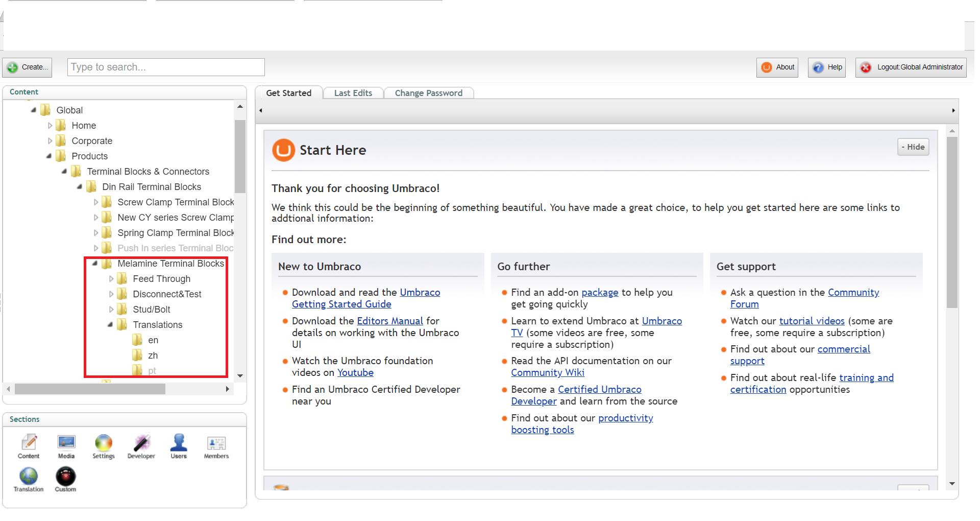This screenshot has width=980, height=521.
Task: Click the Stud/Bolt folder icon
Action: coord(122,309)
